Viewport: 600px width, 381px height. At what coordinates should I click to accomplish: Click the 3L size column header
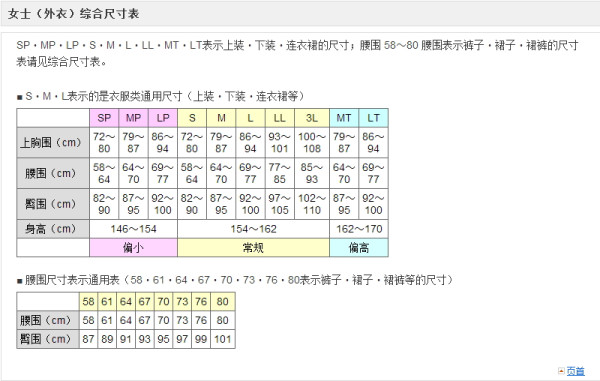pyautogui.click(x=312, y=118)
